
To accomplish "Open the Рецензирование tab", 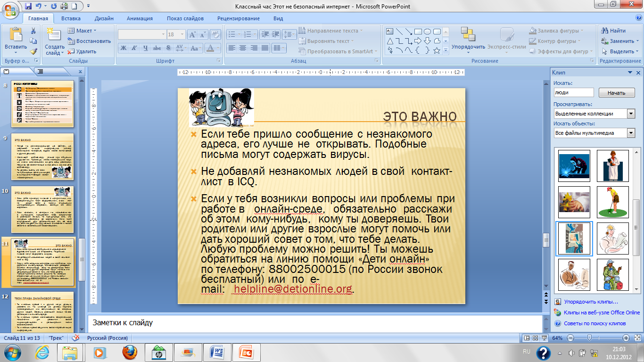I will [239, 18].
